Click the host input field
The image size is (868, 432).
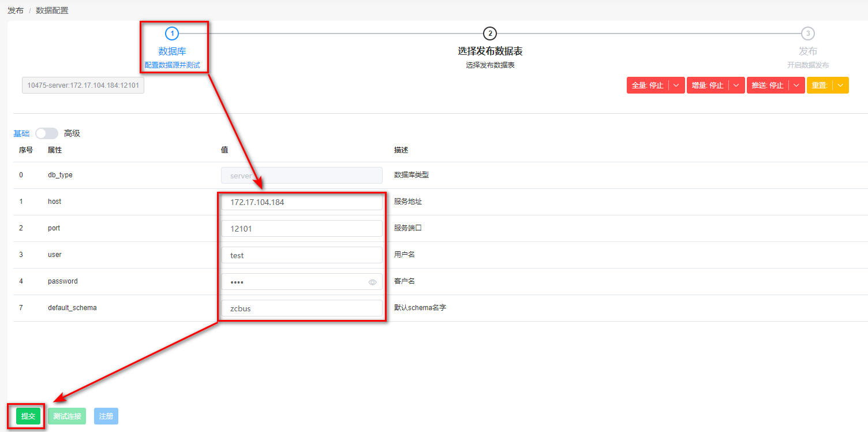(x=301, y=202)
